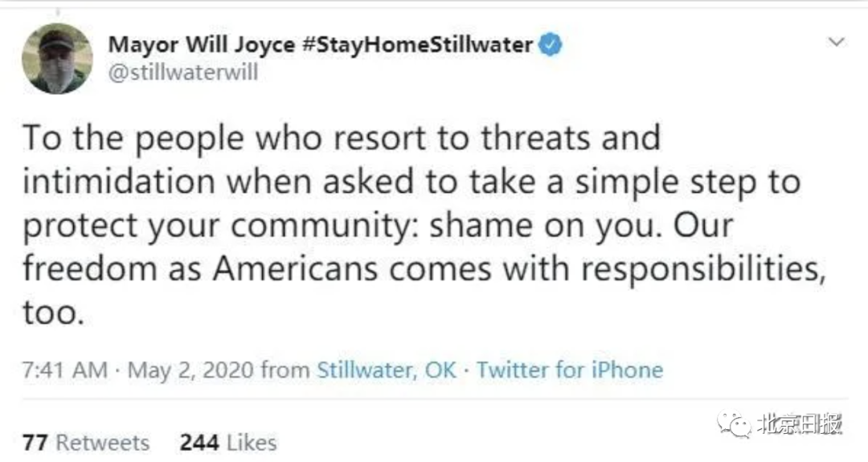This screenshot has height=462, width=868.
Task: Click the 7:41 AM timestamp
Action: tap(65, 370)
